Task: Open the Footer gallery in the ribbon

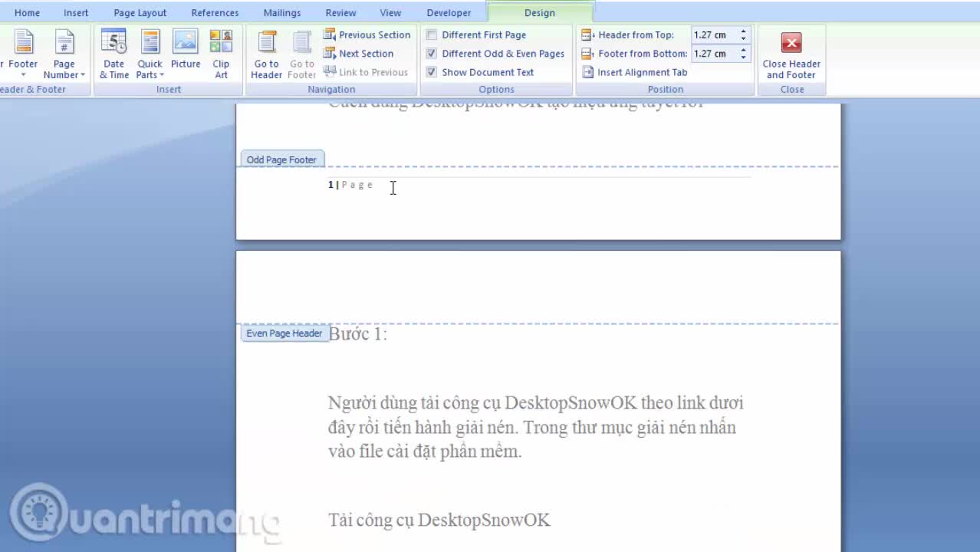Action: click(23, 54)
